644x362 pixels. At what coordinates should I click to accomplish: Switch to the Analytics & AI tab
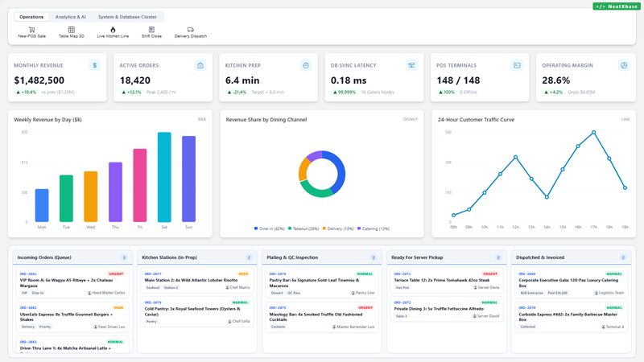click(x=71, y=17)
